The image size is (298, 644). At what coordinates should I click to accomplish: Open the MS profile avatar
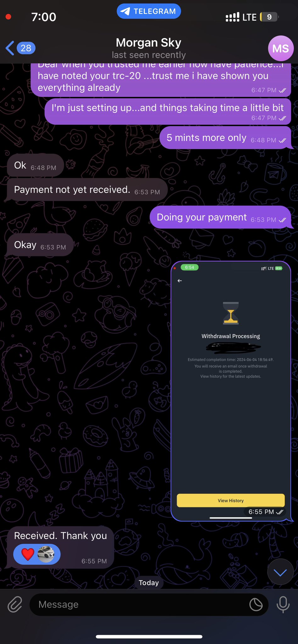pos(281,48)
